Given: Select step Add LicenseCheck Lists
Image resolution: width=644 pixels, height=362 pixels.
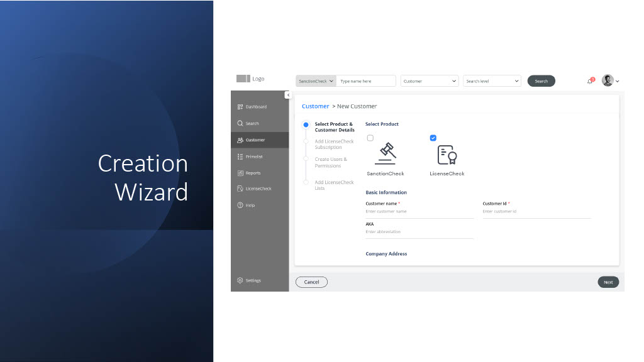Looking at the screenshot, I should pos(334,185).
